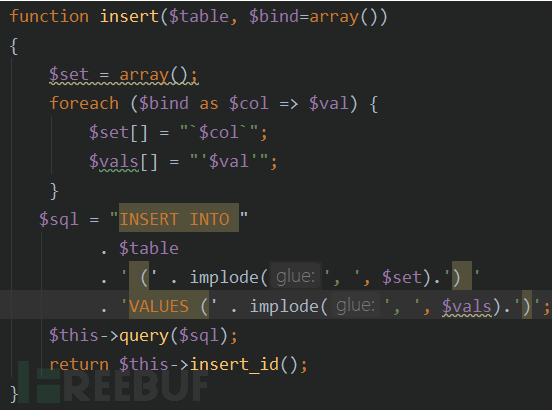Click the insert function name

coord(129,16)
